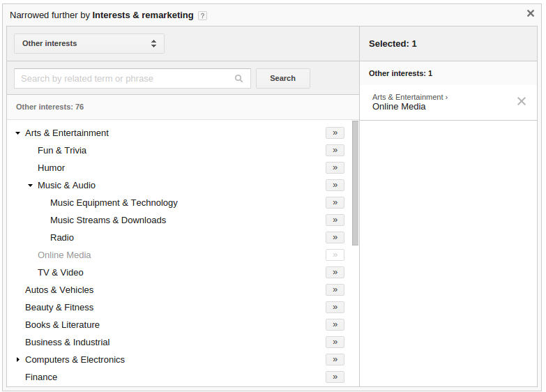
Task: Add Radio interest via its » icon
Action: pyautogui.click(x=335, y=238)
